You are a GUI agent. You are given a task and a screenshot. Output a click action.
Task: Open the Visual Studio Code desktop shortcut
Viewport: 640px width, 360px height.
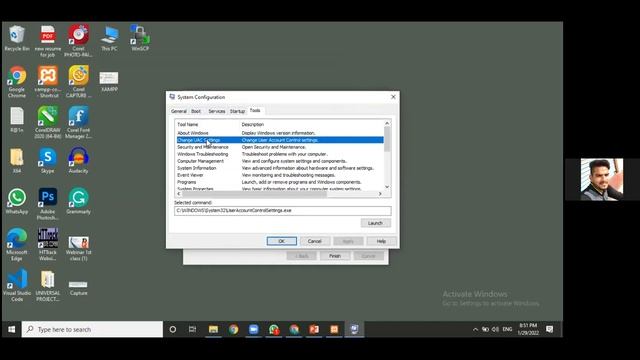coord(17,286)
